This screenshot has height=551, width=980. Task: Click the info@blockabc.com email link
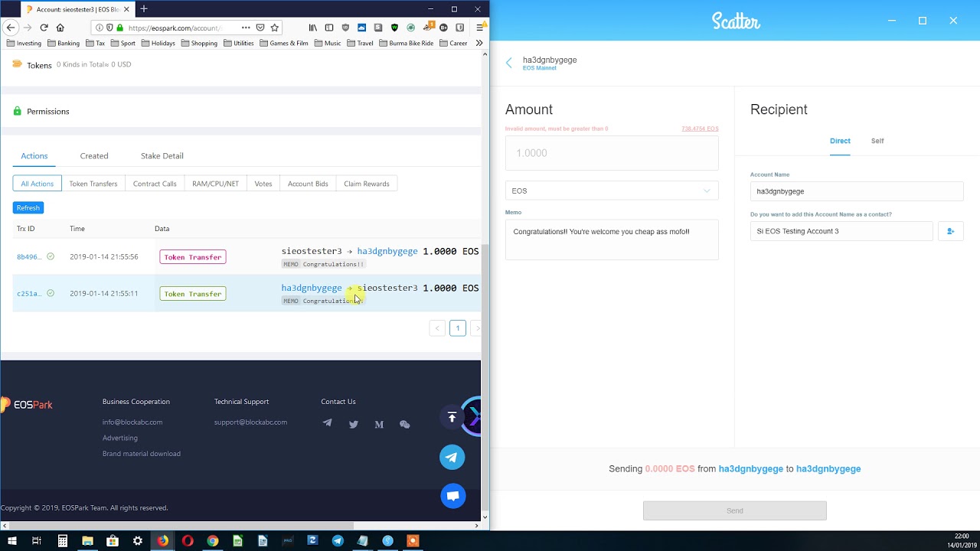pos(132,422)
